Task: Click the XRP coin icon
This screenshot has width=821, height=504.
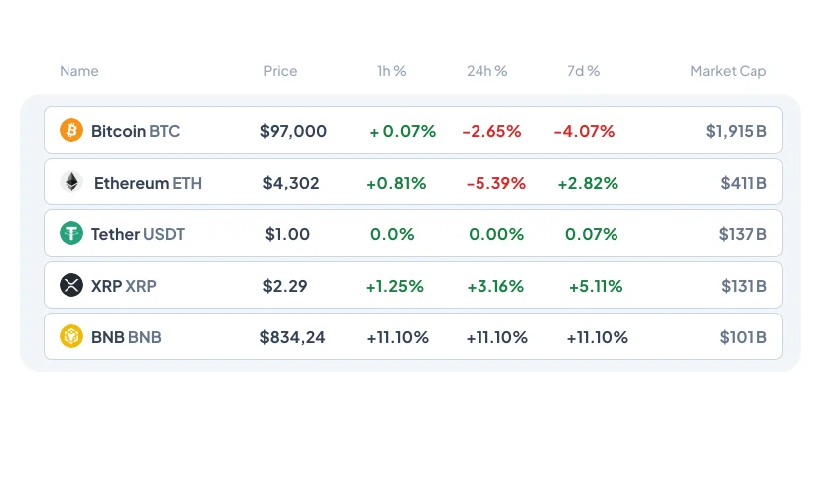Action: pyautogui.click(x=71, y=286)
